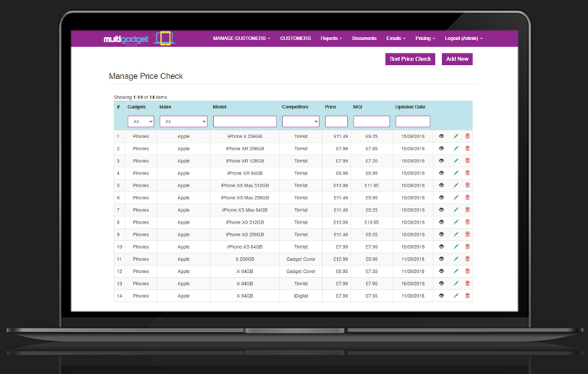Image resolution: width=588 pixels, height=374 pixels.
Task: Click the Add New button
Action: 457,59
